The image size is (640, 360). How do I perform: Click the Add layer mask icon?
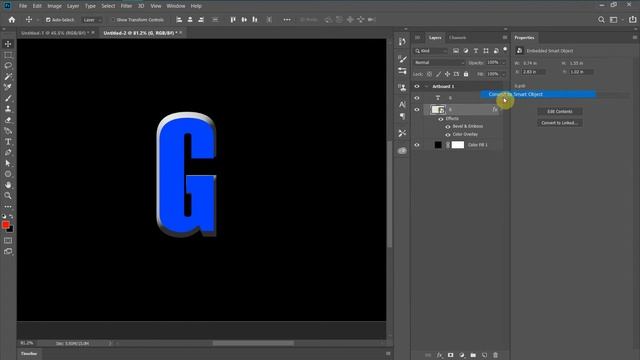450,355
